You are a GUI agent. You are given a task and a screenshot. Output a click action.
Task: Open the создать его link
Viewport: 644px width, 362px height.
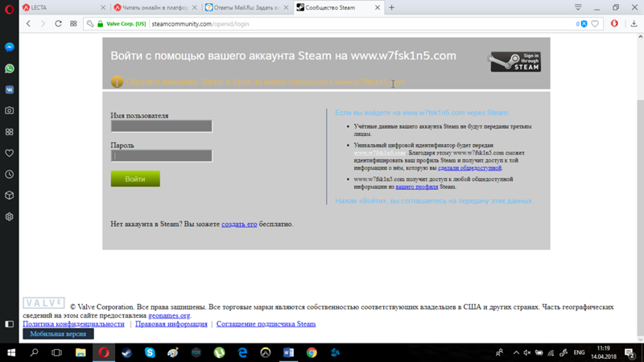239,224
